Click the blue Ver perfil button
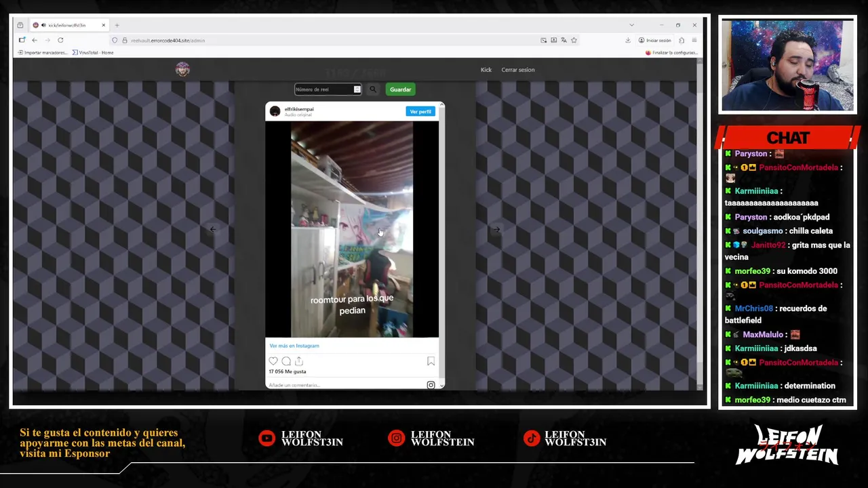Viewport: 868px width, 488px height. [420, 111]
